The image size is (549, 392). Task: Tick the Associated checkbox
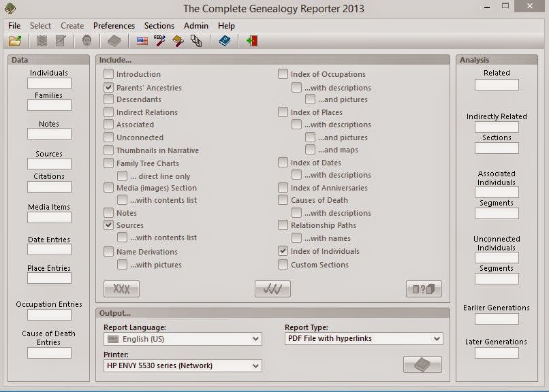[108, 125]
